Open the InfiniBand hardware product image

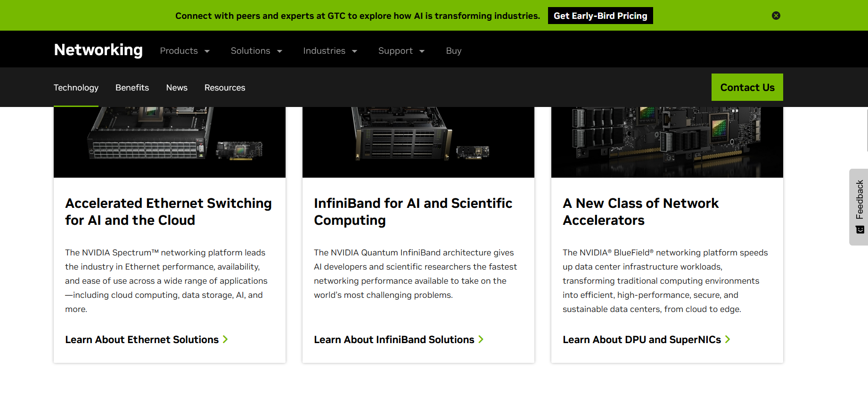pos(418,142)
